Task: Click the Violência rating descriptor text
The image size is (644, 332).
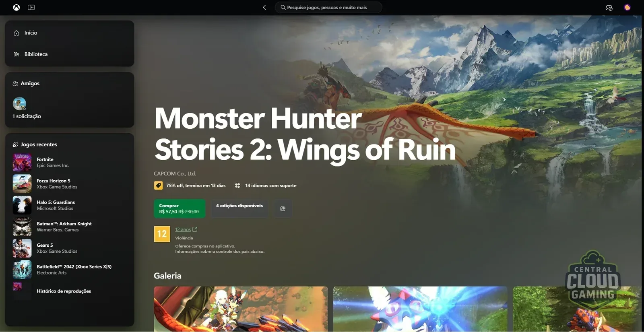Action: (184, 238)
